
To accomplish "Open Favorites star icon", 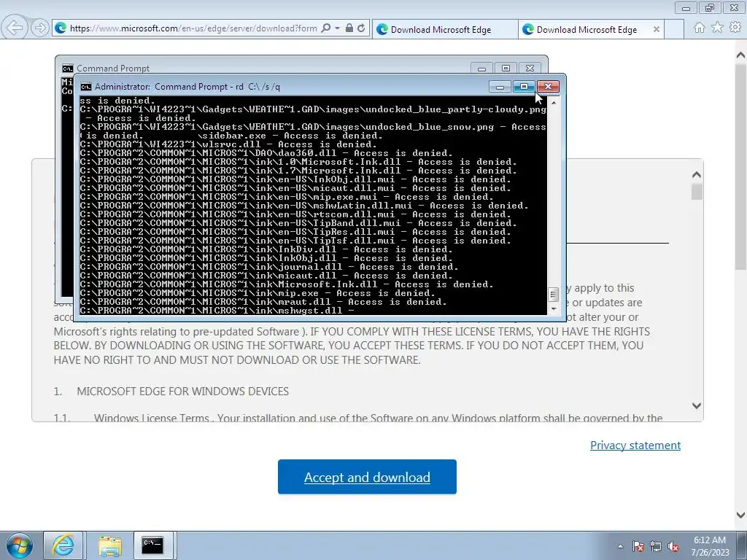I will tap(717, 28).
